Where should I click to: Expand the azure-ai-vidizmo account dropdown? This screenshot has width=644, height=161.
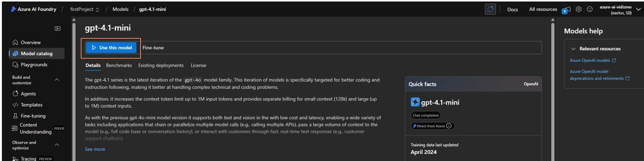coord(638,9)
